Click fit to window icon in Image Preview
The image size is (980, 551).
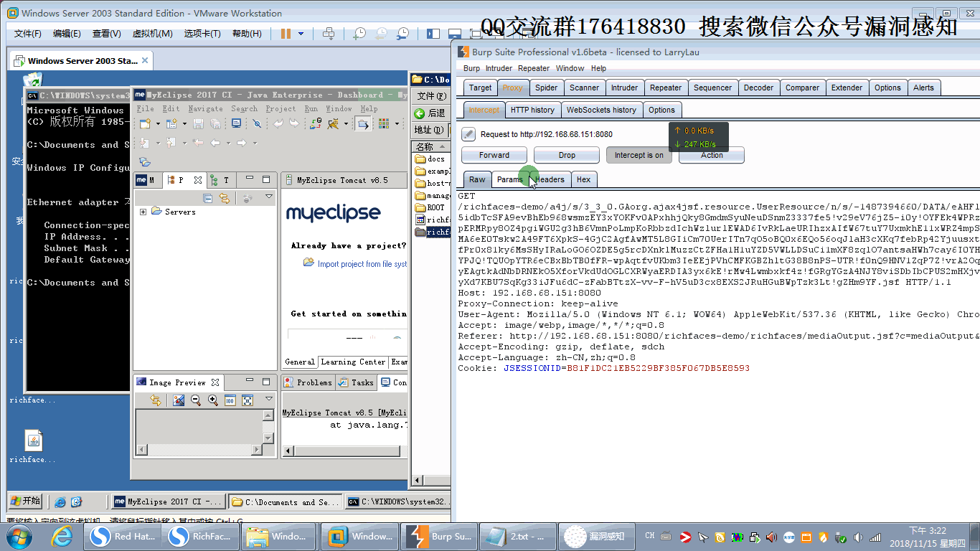click(248, 400)
